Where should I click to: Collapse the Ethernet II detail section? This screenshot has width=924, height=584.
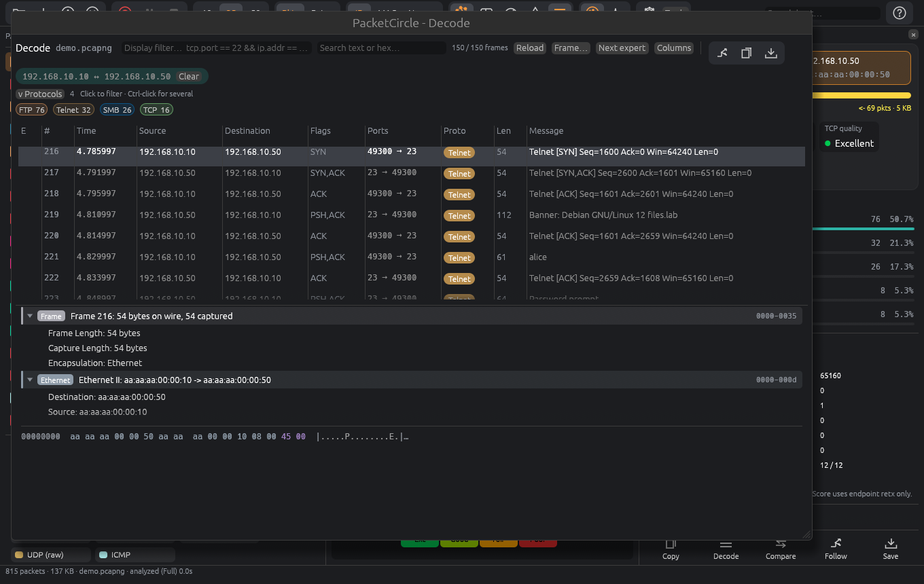coord(30,380)
